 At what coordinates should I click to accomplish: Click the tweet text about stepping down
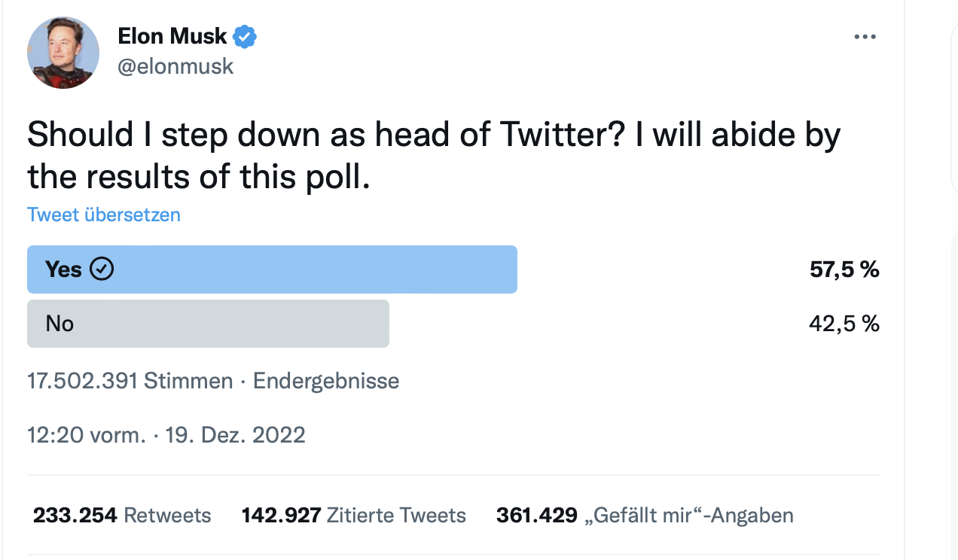tap(433, 155)
